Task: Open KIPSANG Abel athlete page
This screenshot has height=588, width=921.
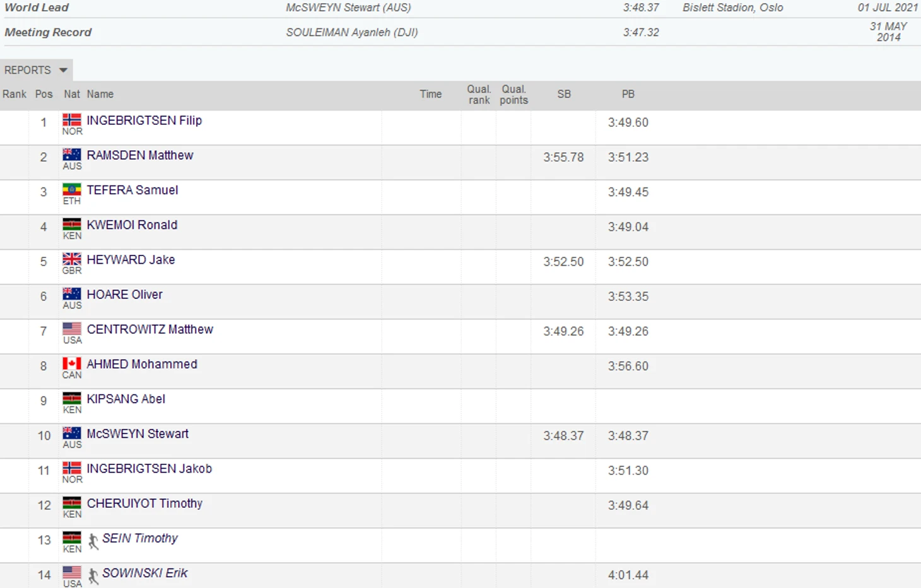Action: coord(126,399)
